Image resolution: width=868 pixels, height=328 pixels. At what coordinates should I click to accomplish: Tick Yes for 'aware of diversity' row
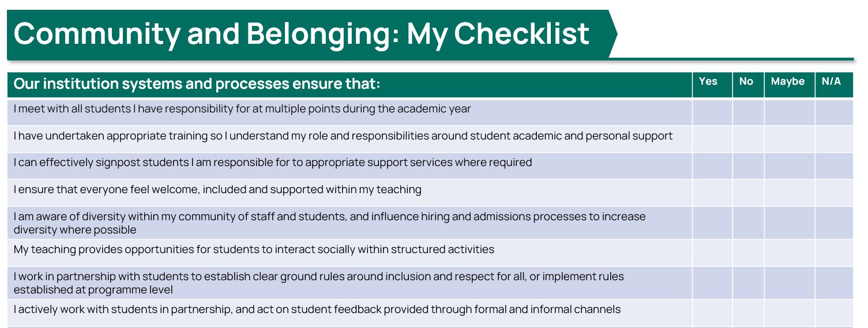pos(712,223)
